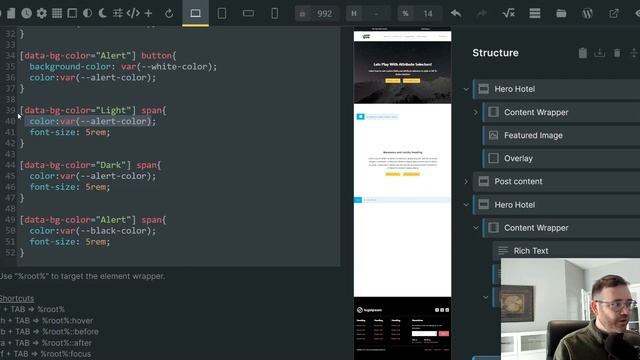Select the Post content row
This screenshot has height=360, width=640.
556,181
